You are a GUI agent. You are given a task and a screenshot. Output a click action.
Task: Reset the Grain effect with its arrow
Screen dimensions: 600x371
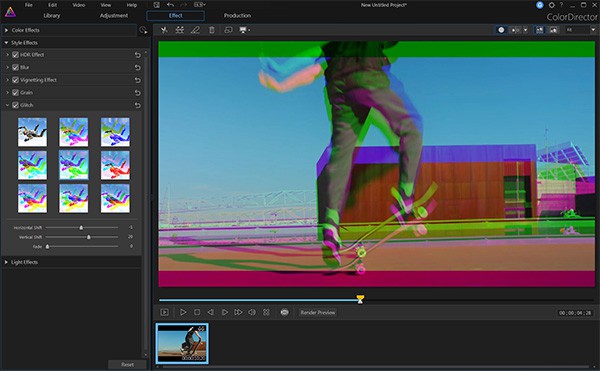tap(137, 93)
